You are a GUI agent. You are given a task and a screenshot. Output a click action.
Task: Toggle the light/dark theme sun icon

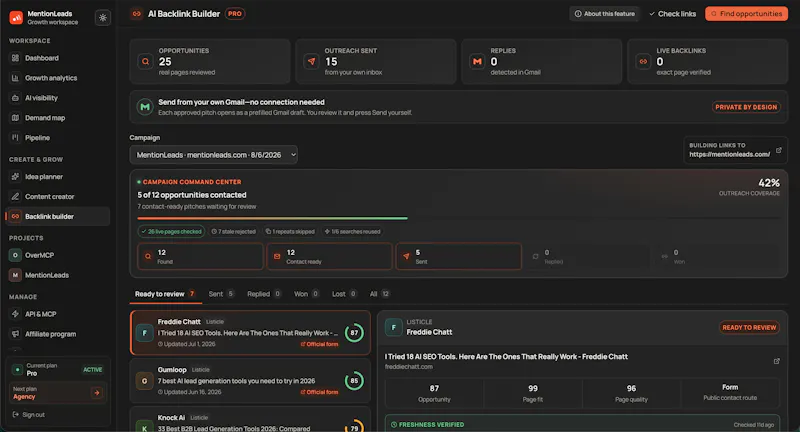(x=103, y=17)
